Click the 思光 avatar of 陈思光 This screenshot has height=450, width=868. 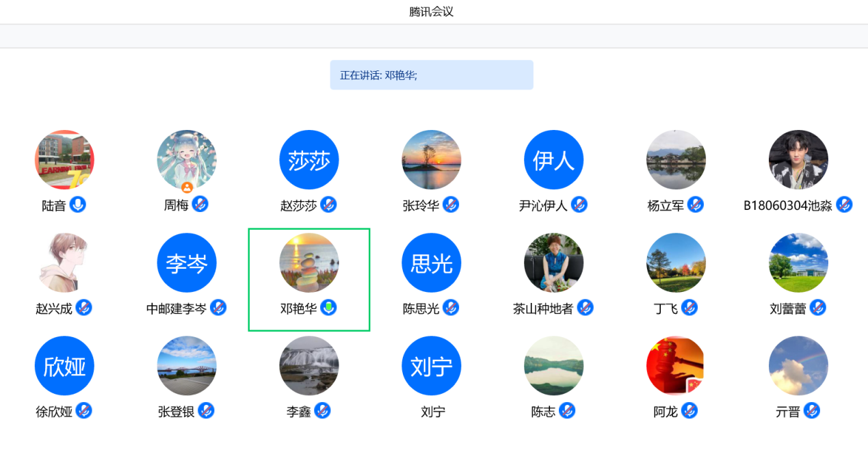coord(431,263)
